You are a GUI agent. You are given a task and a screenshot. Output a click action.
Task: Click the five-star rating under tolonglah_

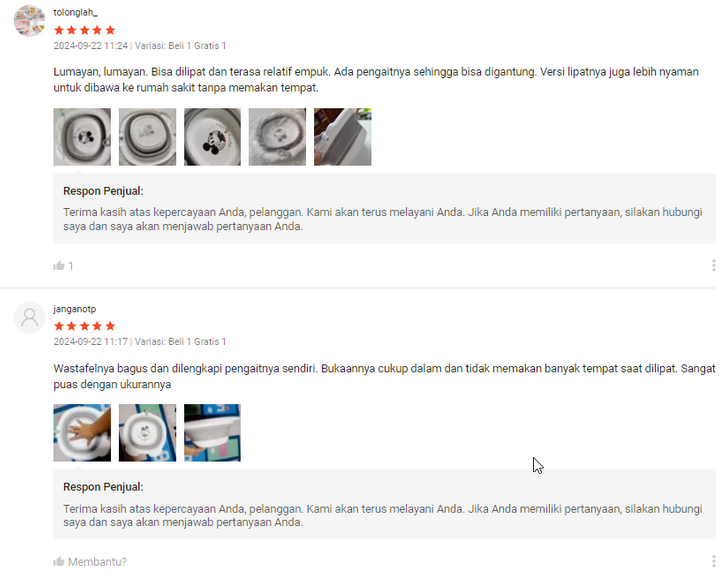[84, 31]
